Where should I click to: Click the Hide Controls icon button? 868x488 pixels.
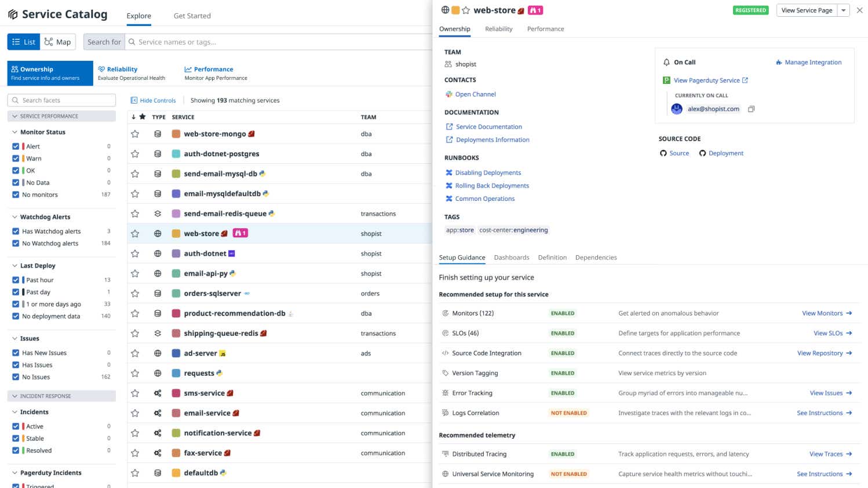coord(134,100)
